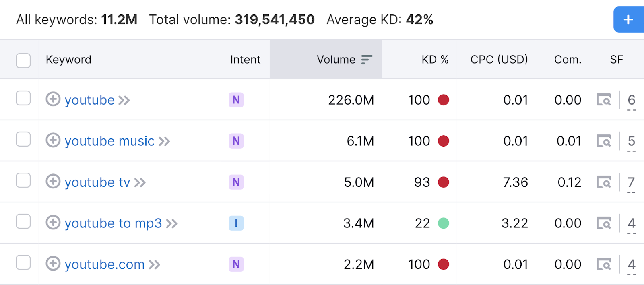The image size is (644, 285).
Task: Add youtube tv via its plus circle icon
Action: click(x=53, y=181)
